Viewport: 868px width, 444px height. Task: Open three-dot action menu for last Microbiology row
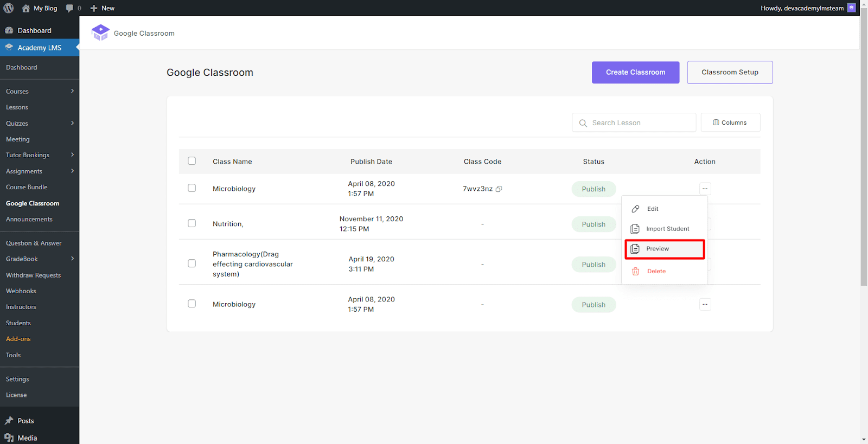(705, 304)
